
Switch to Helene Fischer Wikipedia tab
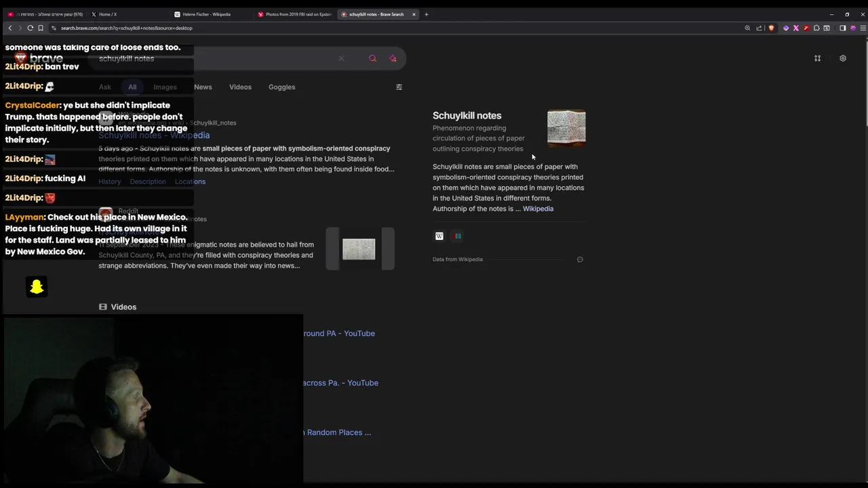210,14
